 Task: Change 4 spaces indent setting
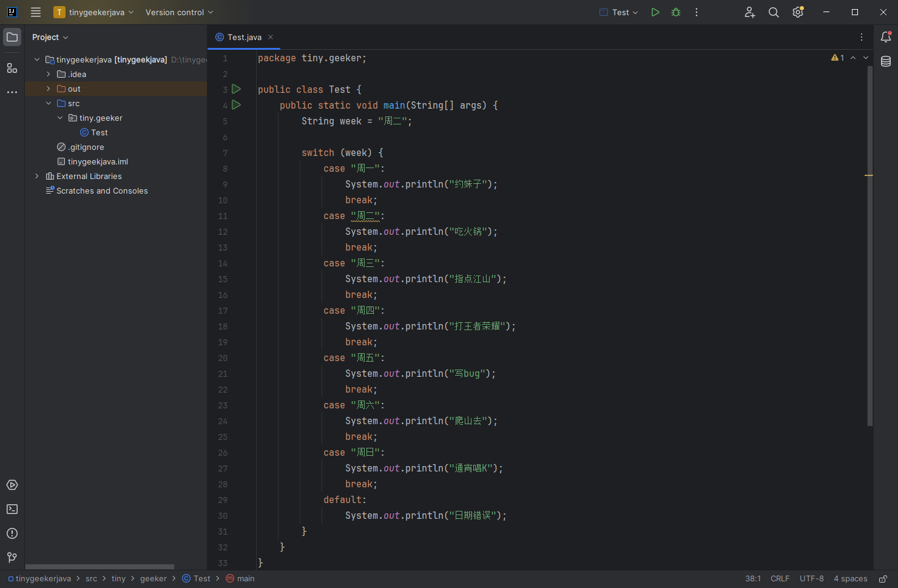[x=850, y=579]
